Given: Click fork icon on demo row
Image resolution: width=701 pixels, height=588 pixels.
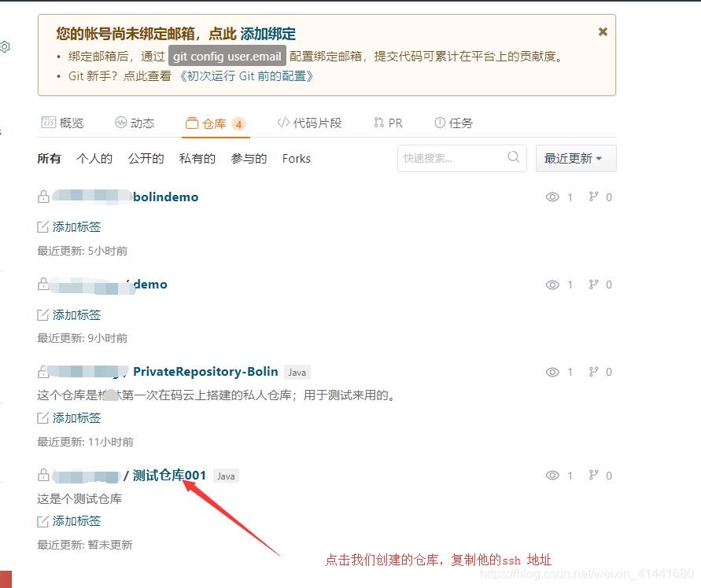Looking at the screenshot, I should click(593, 284).
